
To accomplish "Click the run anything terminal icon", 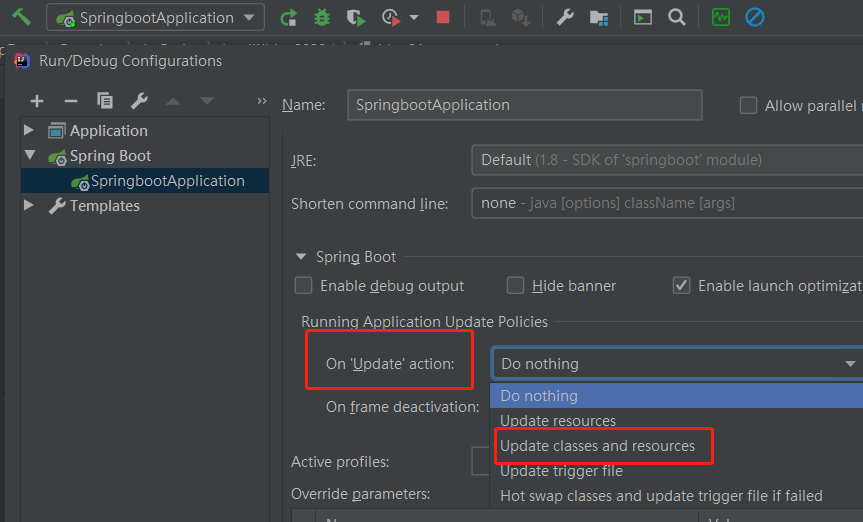I will click(643, 18).
